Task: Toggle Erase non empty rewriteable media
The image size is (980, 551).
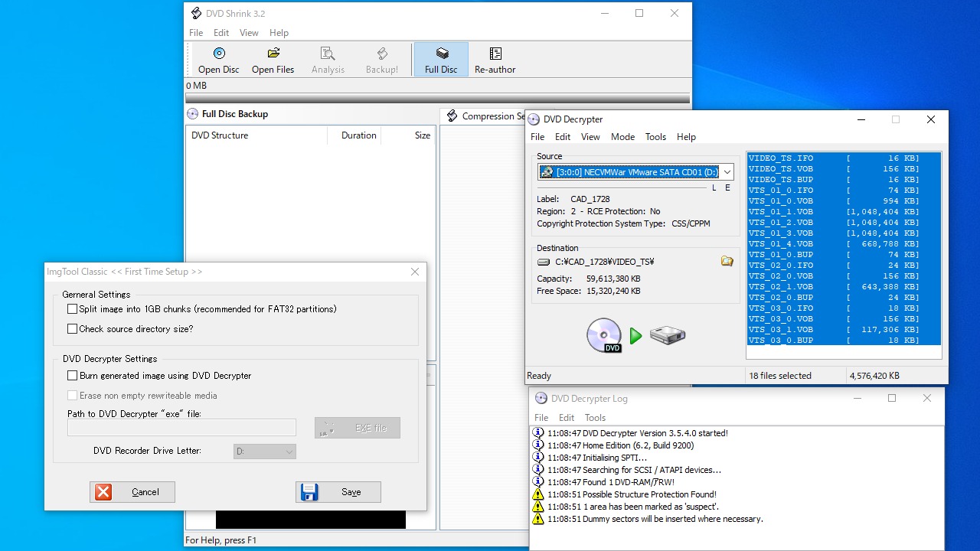Action: pos(73,396)
